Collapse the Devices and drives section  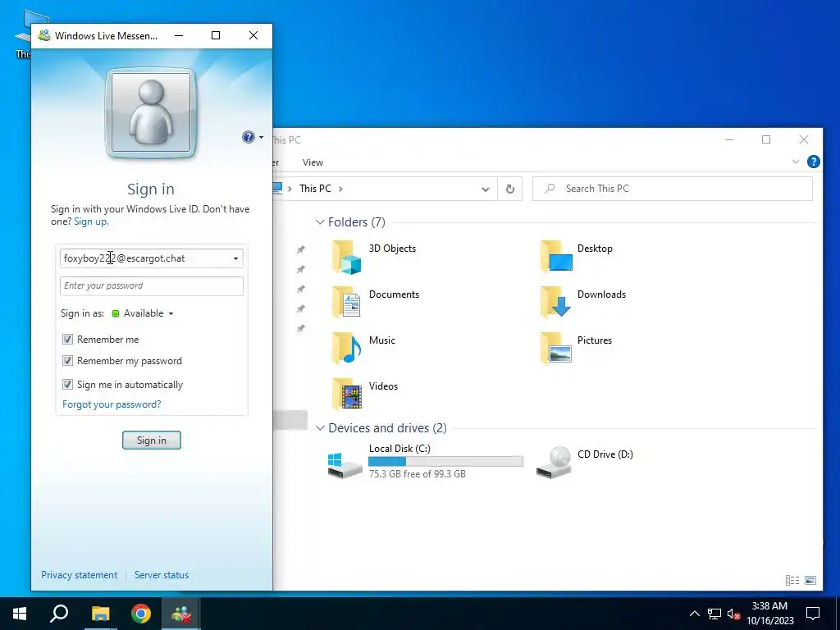(320, 428)
